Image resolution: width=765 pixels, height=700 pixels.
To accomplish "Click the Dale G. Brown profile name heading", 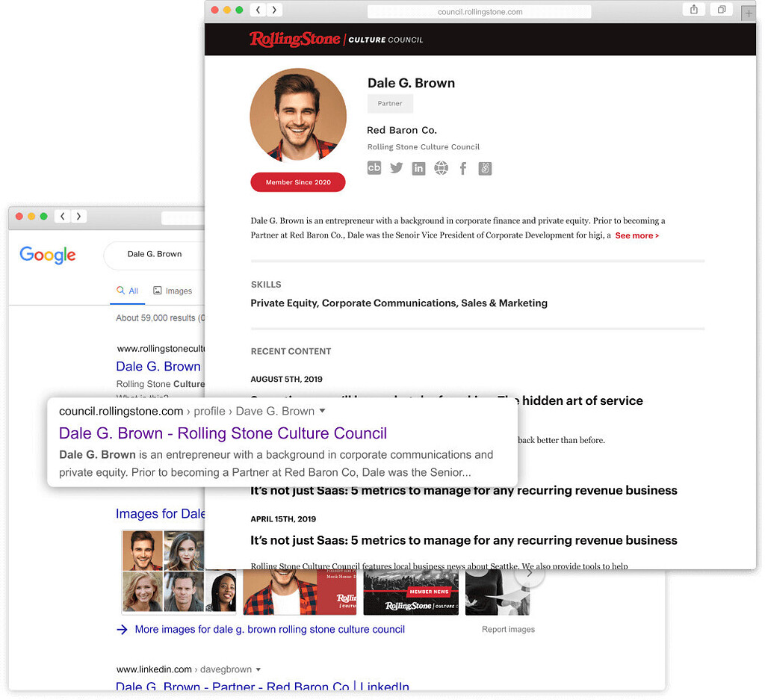I will click(412, 84).
